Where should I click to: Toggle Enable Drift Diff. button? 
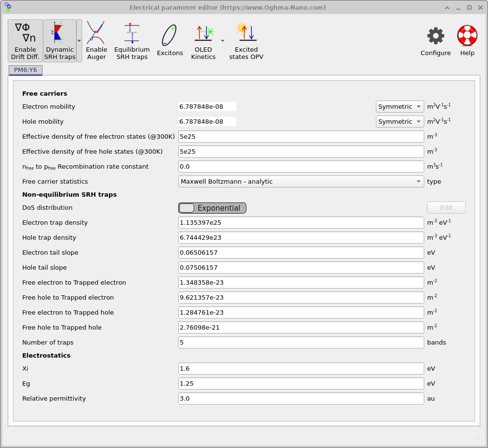[x=25, y=41]
